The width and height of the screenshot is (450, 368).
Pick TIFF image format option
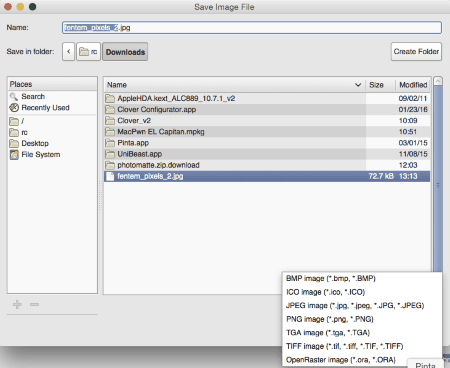pos(362,347)
